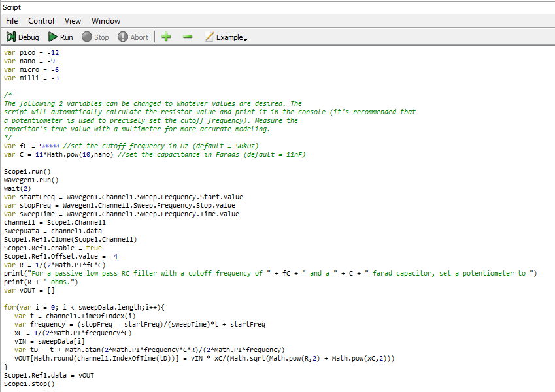Click the 'Scope1.run()' line
The height and width of the screenshot is (392, 555).
(27, 172)
